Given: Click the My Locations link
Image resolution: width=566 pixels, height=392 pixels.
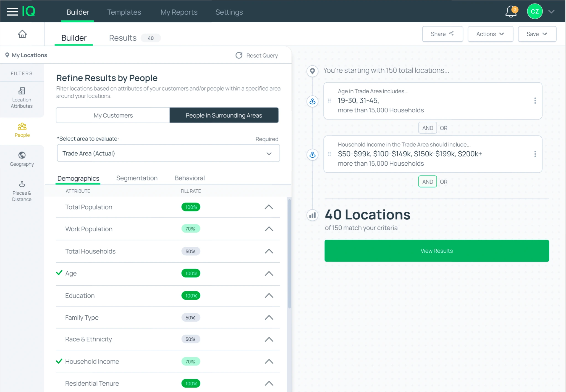Looking at the screenshot, I should [x=26, y=55].
